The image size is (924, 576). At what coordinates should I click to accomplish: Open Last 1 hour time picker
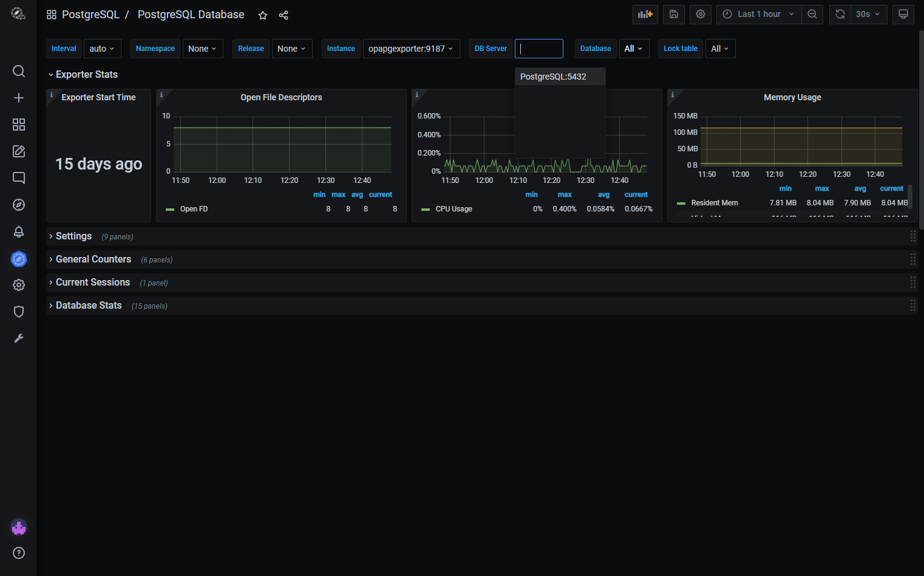[x=759, y=14]
